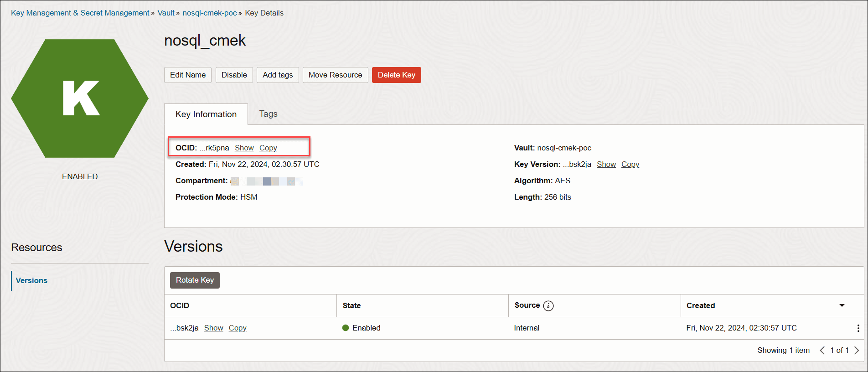Screen dimensions: 868x372
Task: Sort by Created column arrow
Action: (x=842, y=305)
